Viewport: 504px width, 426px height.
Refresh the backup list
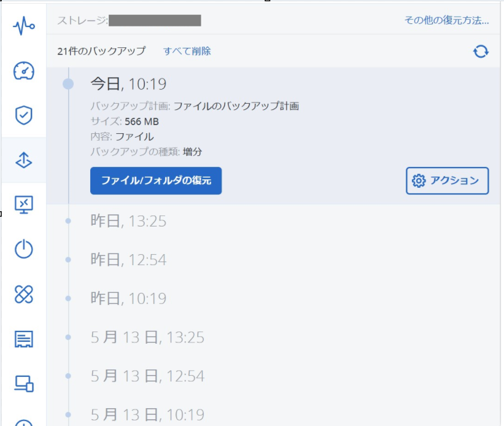(x=481, y=52)
